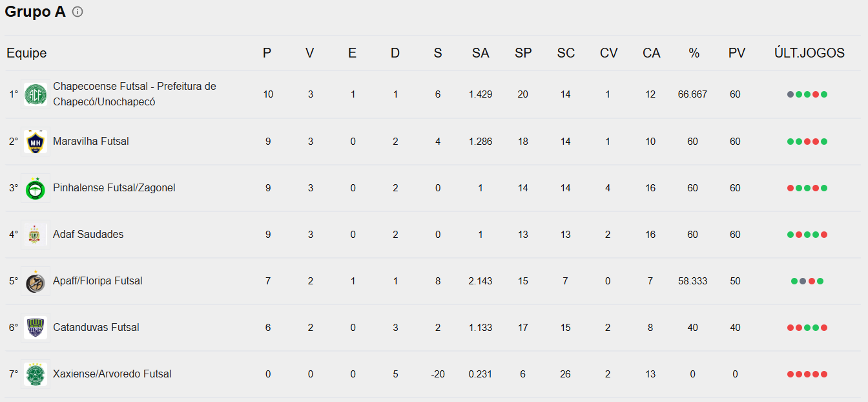Select the SA column header
Image resolution: width=868 pixels, height=402 pixels.
(x=480, y=53)
